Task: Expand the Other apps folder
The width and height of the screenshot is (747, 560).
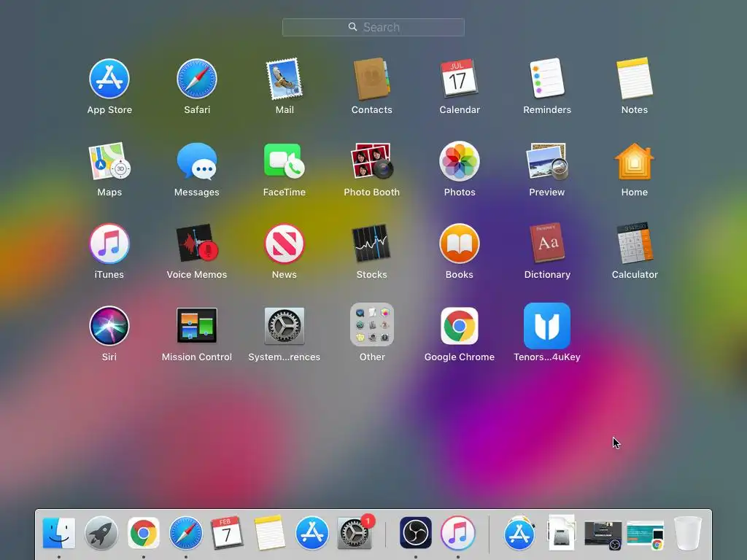Action: point(371,324)
